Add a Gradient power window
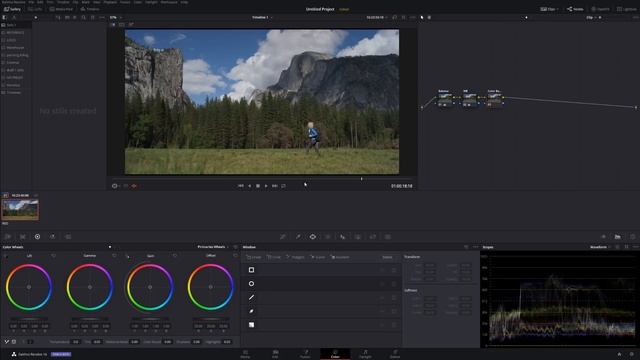 [x=251, y=325]
